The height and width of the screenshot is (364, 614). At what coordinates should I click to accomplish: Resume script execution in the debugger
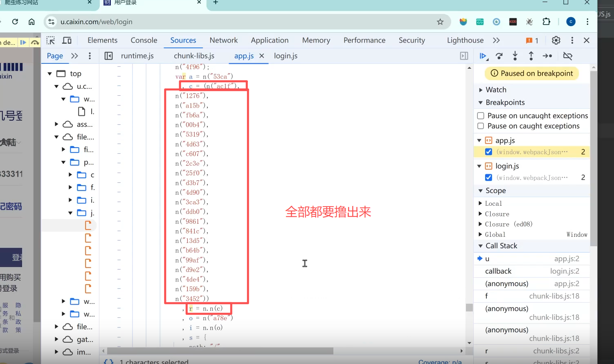click(484, 56)
